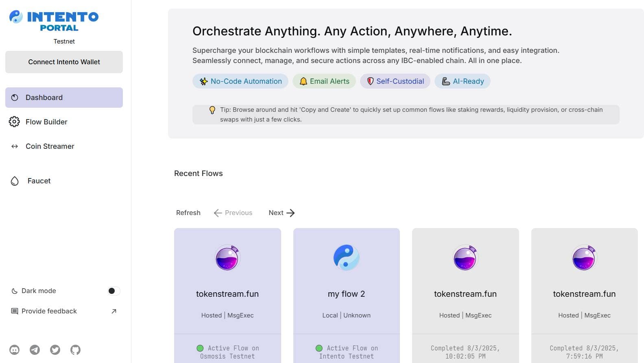Open the Twitter bird icon link
The image size is (644, 363).
pos(55,350)
